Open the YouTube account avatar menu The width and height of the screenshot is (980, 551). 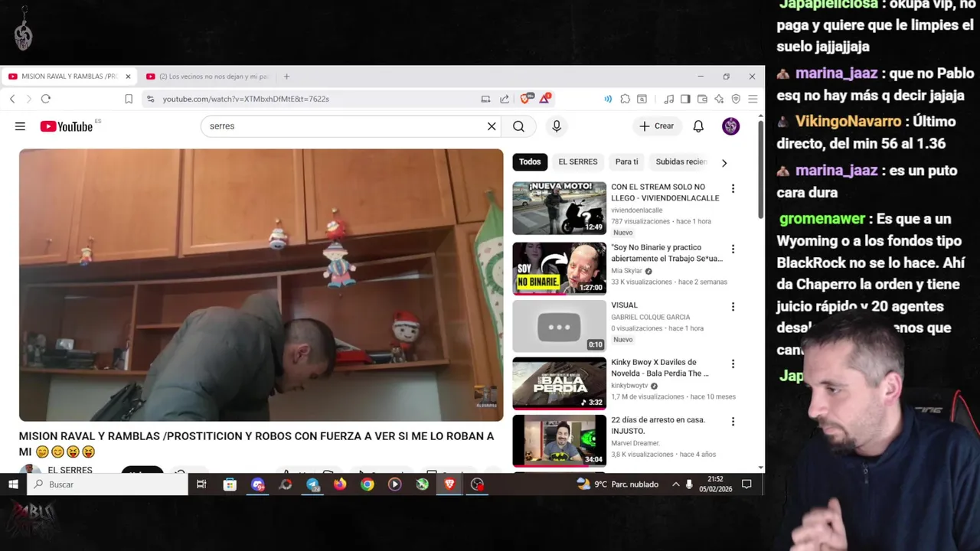[x=730, y=126]
